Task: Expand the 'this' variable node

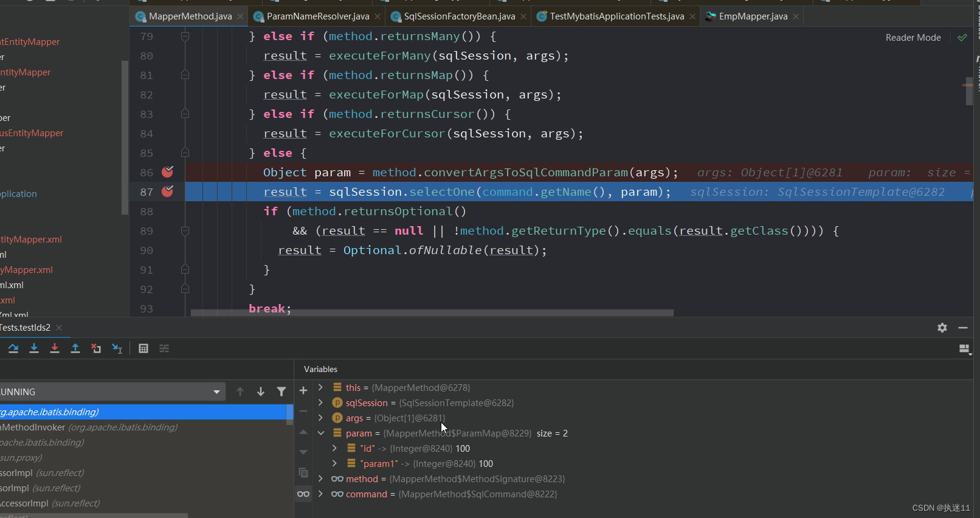Action: point(320,387)
